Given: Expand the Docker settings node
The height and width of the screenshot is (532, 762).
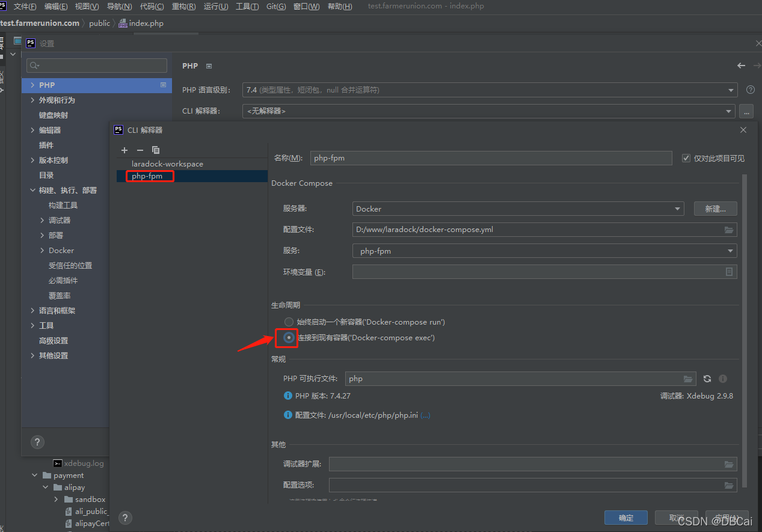Looking at the screenshot, I should pyautogui.click(x=42, y=251).
